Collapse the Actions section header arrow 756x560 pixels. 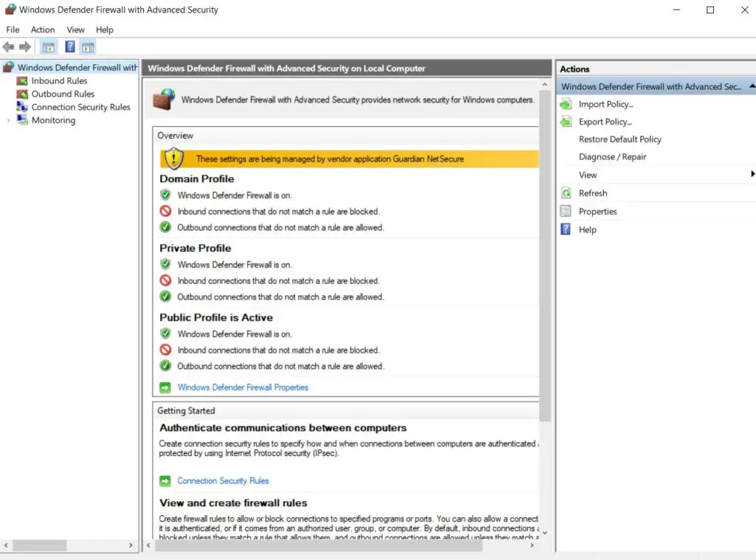click(752, 86)
